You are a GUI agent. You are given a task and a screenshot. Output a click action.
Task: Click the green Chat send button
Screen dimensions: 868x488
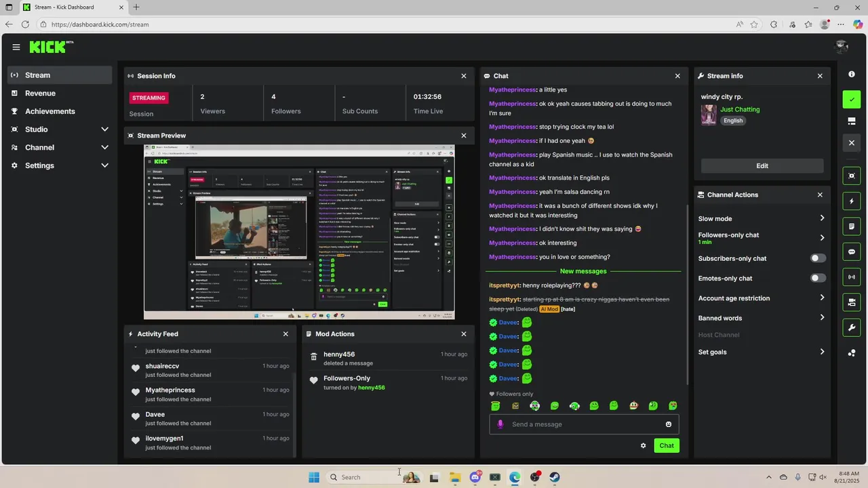[x=667, y=445]
